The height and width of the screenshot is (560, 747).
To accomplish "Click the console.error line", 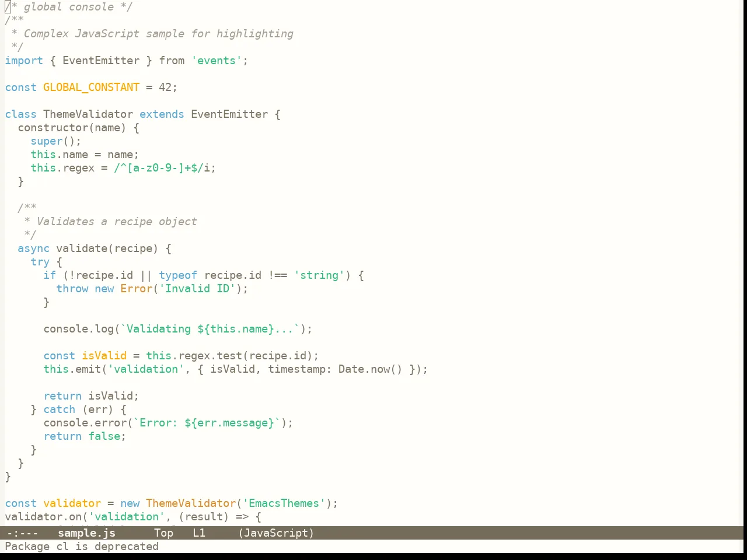I will click(168, 422).
